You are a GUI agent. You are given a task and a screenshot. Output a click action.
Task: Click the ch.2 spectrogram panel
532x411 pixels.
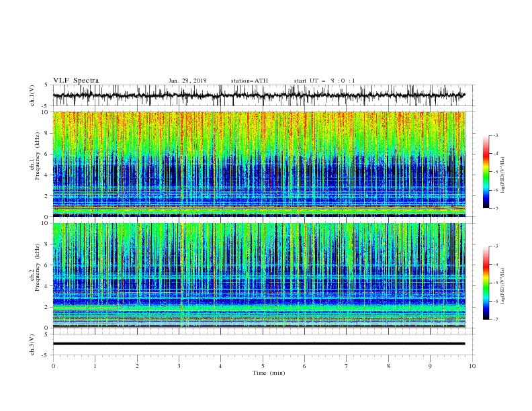259,275
